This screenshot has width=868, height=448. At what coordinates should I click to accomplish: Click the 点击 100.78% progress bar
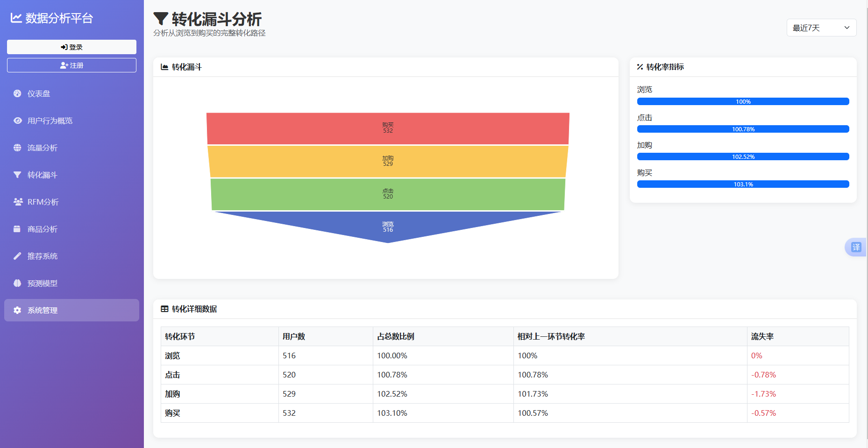coord(743,129)
